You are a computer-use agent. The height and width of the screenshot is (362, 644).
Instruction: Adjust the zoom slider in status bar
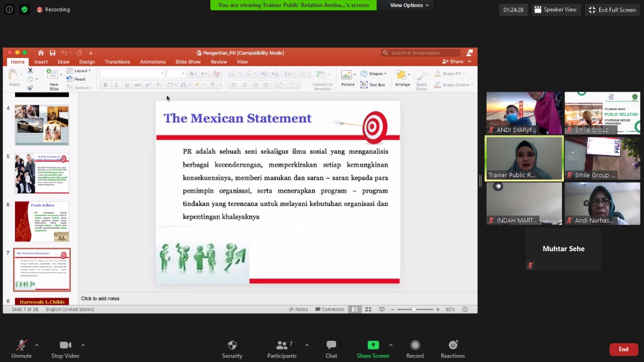coord(414,309)
